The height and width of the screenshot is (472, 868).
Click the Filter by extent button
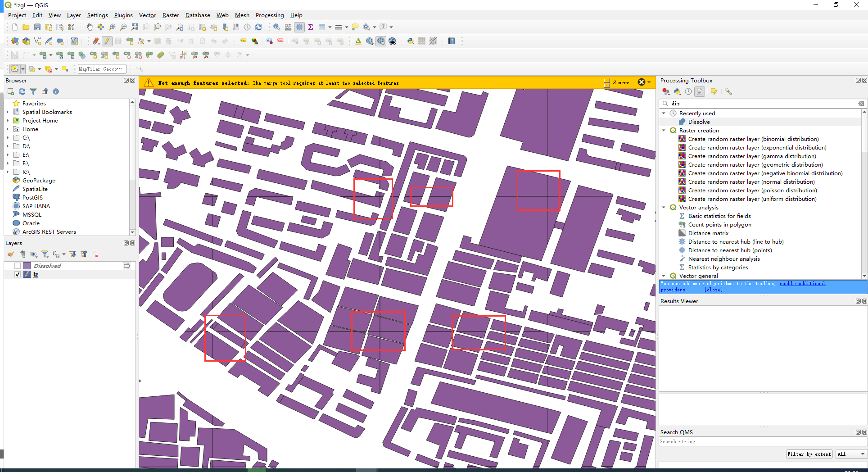point(809,454)
